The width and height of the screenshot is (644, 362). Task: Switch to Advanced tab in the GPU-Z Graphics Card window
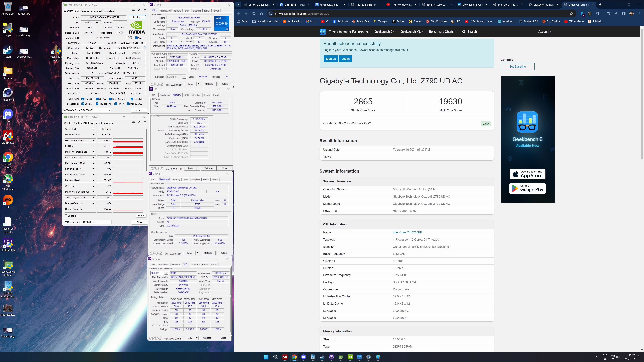tap(96, 11)
